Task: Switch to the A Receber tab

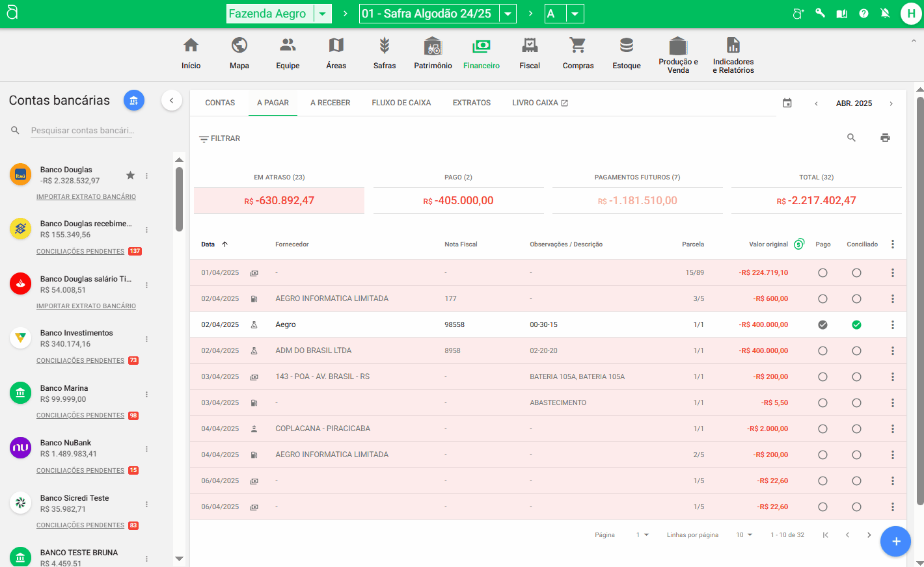Action: tap(330, 103)
